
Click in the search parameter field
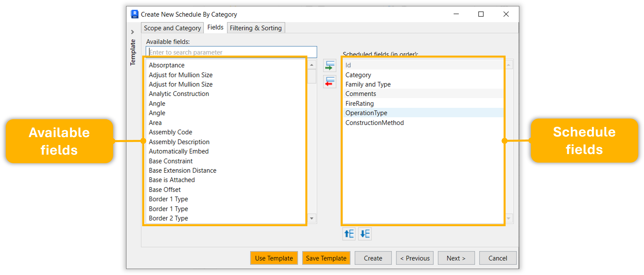pos(231,52)
